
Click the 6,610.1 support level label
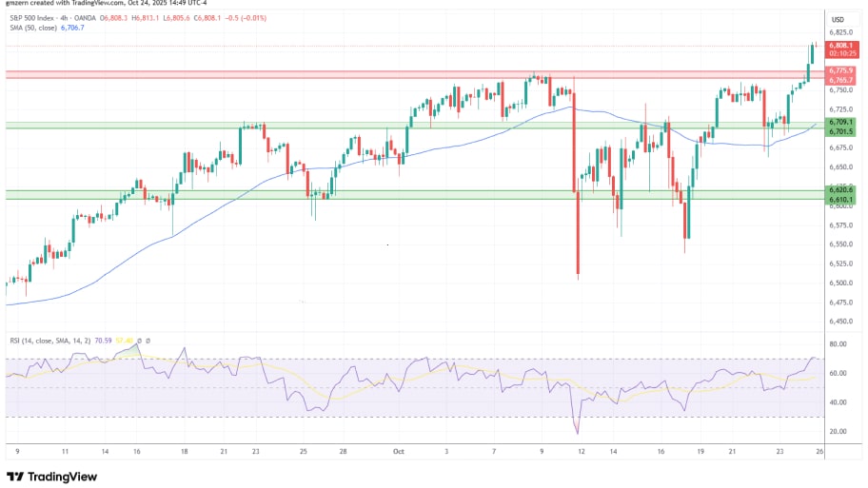click(839, 199)
